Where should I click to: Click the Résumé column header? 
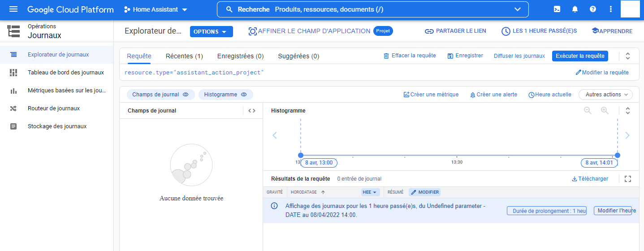coord(396,192)
